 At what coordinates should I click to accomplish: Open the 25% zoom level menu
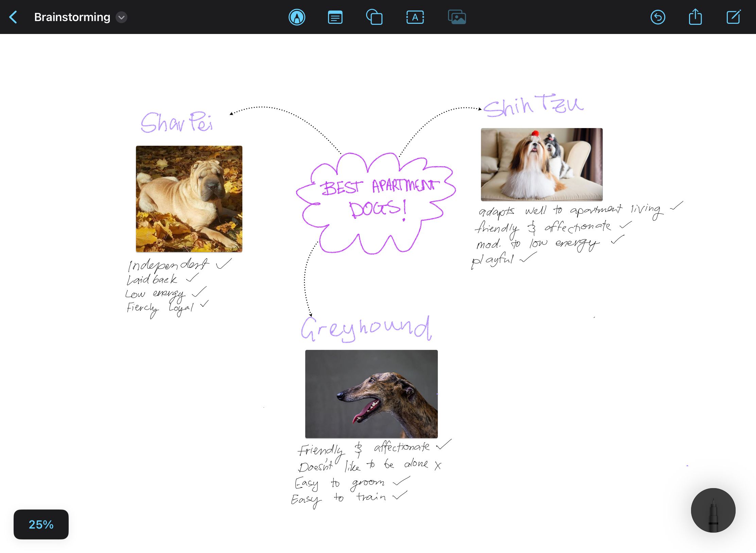[41, 524]
